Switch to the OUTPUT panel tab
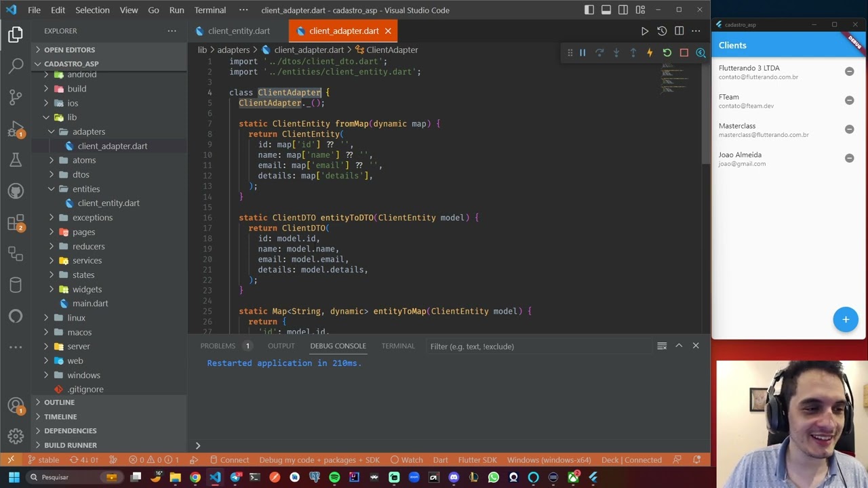868x488 pixels. coord(281,346)
